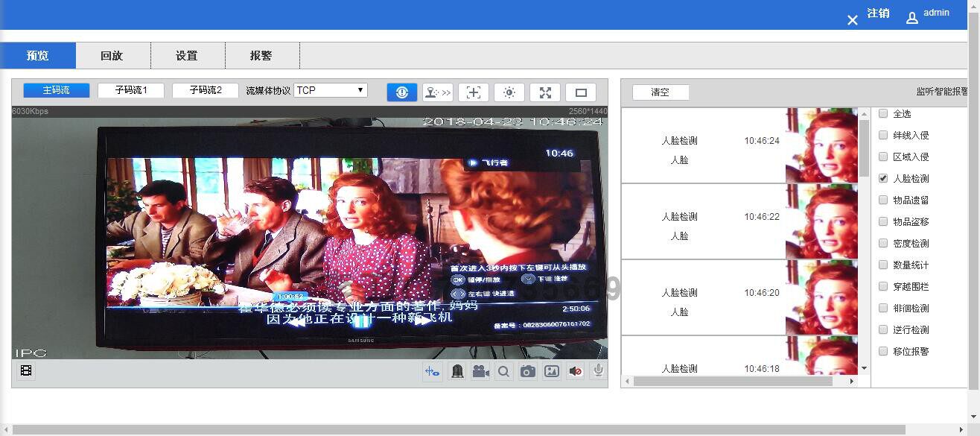Click alarm list scroll left arrow
The image size is (980, 436).
[627, 381]
